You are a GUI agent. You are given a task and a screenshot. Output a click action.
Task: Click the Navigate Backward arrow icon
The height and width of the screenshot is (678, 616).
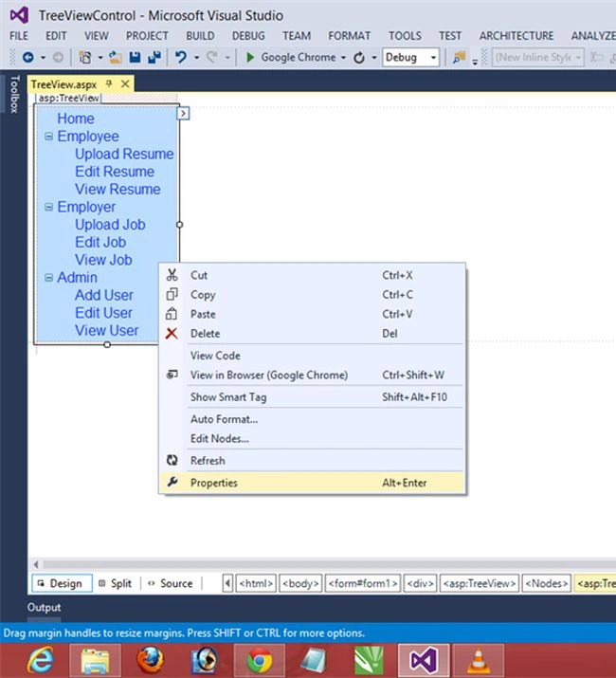(28, 57)
